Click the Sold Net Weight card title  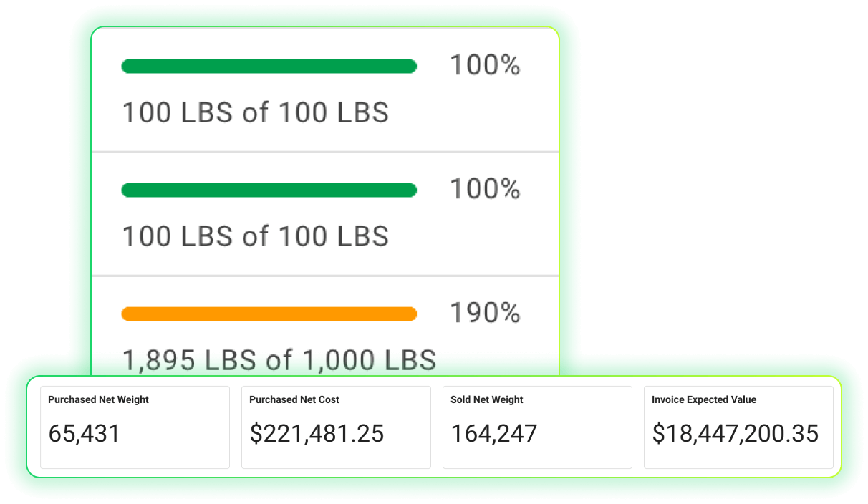[x=487, y=399]
